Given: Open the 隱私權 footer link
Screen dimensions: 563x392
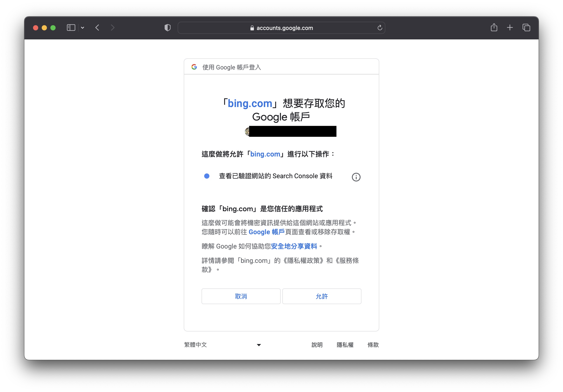Looking at the screenshot, I should pyautogui.click(x=345, y=345).
